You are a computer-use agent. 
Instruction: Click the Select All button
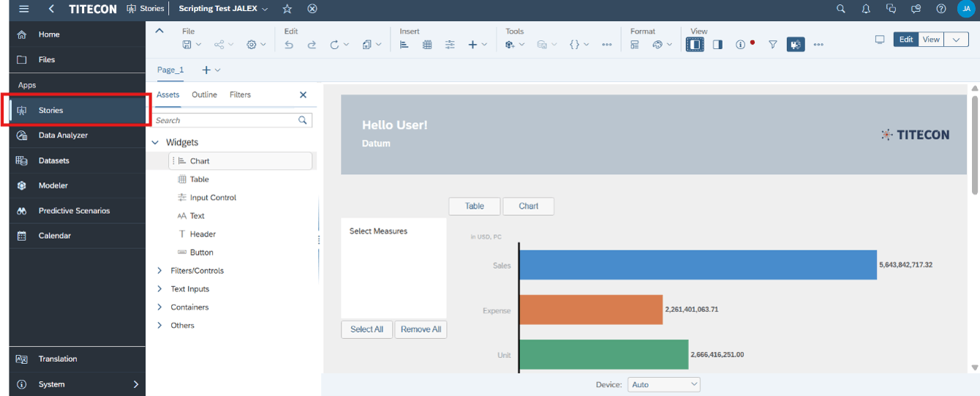(367, 329)
